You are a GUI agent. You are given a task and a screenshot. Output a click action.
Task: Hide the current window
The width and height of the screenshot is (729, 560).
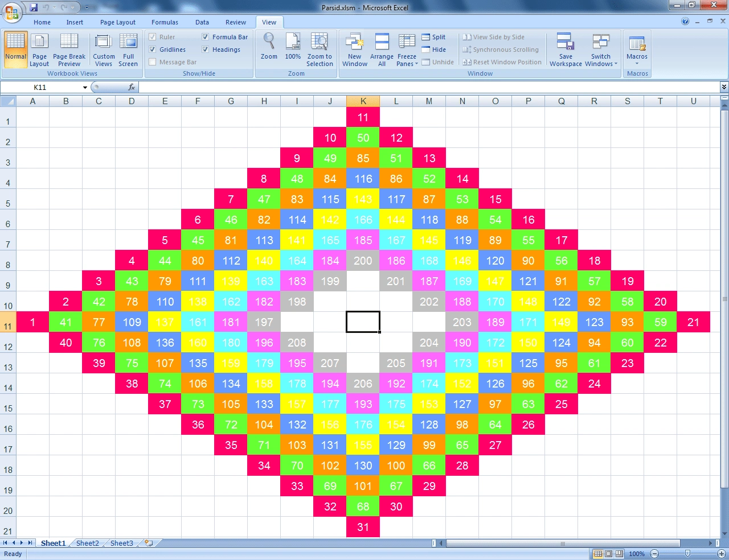click(x=433, y=50)
